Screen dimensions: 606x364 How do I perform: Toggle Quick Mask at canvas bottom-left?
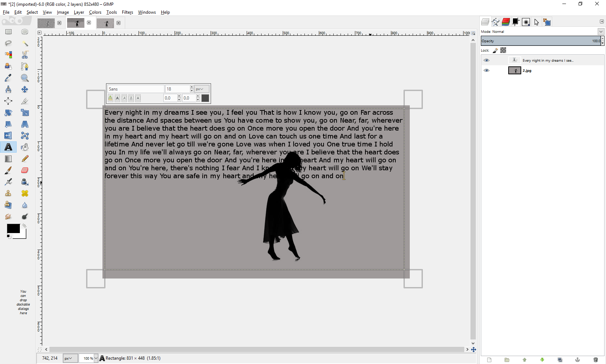coord(40,349)
